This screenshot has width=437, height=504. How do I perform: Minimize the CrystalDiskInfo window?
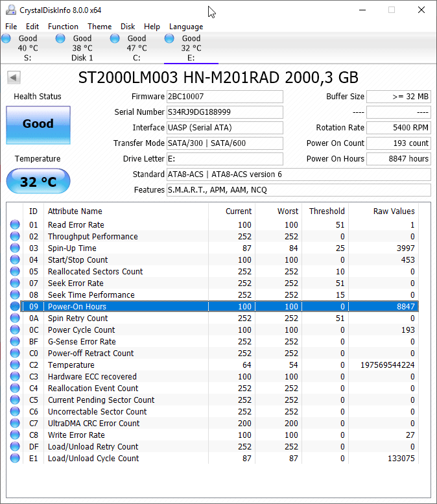362,10
